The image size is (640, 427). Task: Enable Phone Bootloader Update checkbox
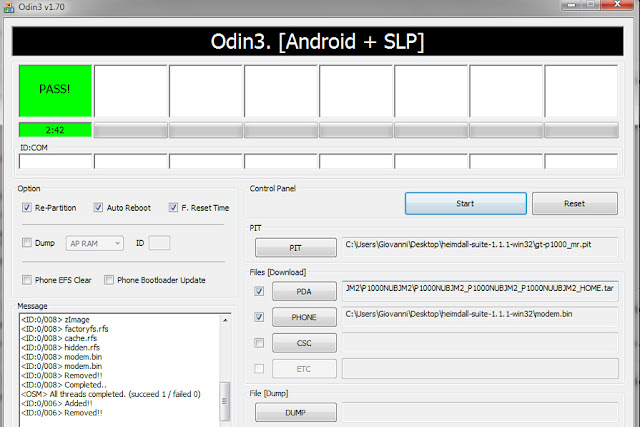(109, 280)
